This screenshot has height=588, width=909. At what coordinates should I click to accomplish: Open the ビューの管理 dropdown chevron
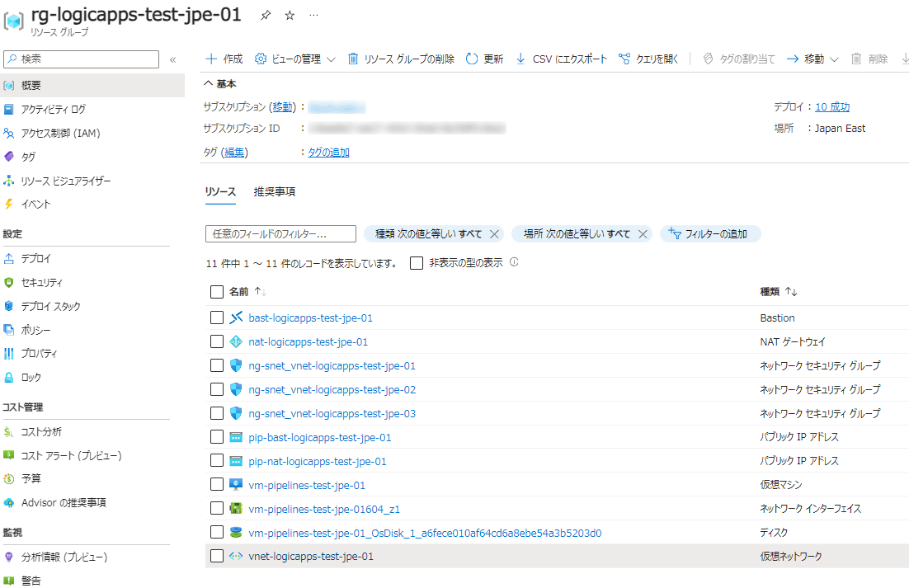tap(331, 59)
